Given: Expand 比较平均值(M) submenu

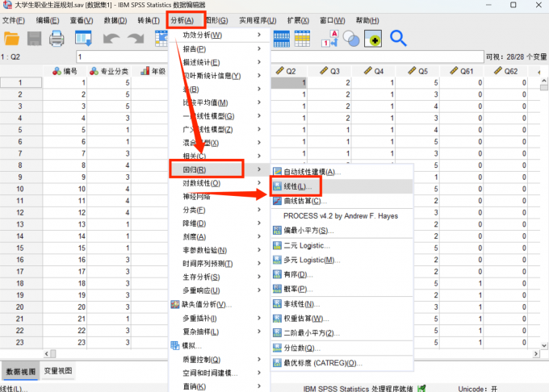Looking at the screenshot, I should click(x=220, y=102).
